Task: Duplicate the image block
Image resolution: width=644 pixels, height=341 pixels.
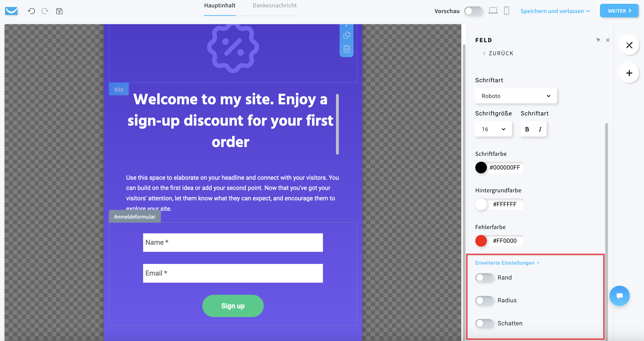Action: pos(346,35)
